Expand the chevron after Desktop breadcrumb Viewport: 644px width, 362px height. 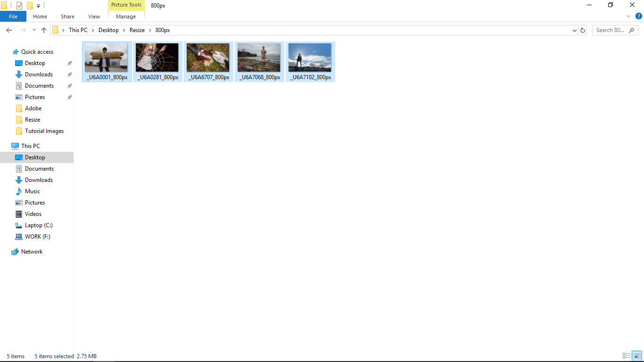(x=124, y=30)
